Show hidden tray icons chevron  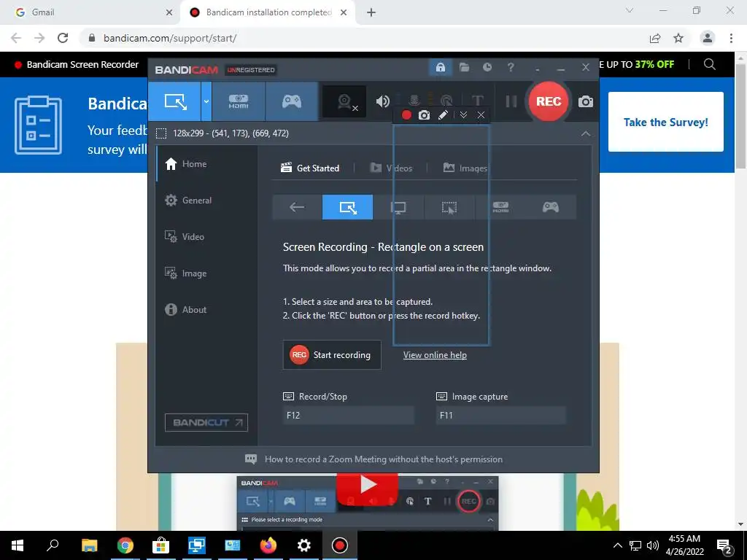point(617,545)
